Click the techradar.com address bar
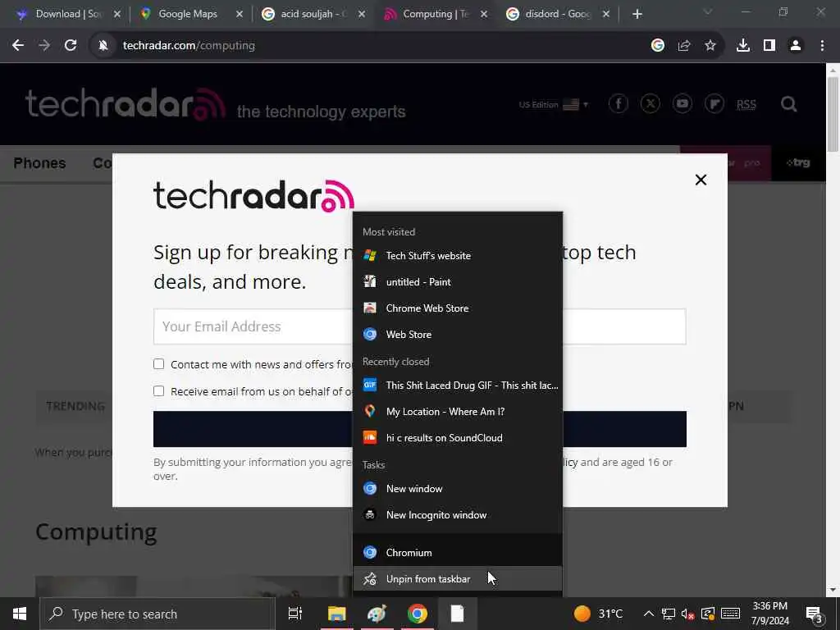Image resolution: width=840 pixels, height=630 pixels. [x=370, y=46]
